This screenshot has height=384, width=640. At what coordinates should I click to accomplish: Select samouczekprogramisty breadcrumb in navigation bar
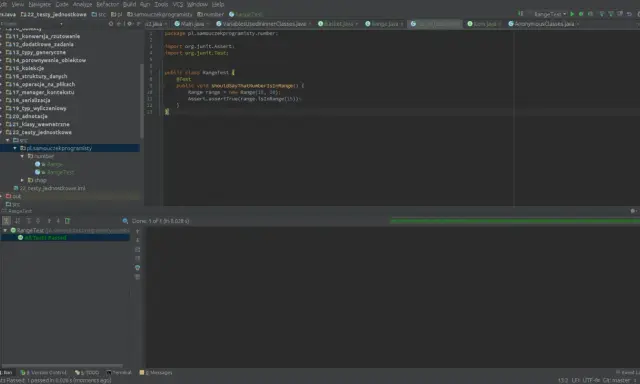coord(159,14)
